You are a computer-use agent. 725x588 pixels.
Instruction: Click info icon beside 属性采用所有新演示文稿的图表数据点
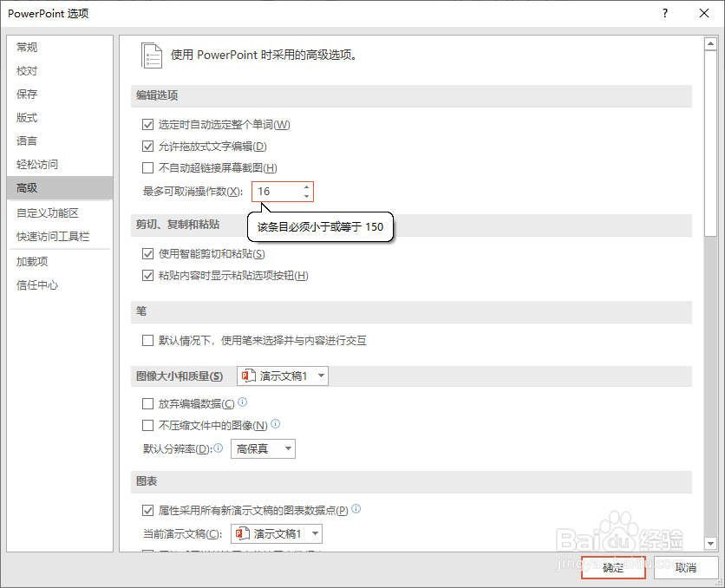coord(356,508)
